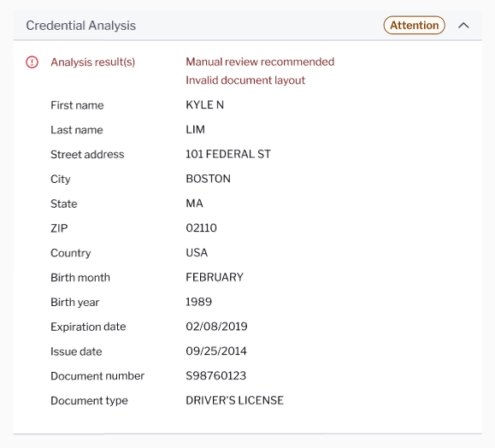The height and width of the screenshot is (448, 495).
Task: Collapse the Credential Analysis section chevron
Action: [x=463, y=26]
